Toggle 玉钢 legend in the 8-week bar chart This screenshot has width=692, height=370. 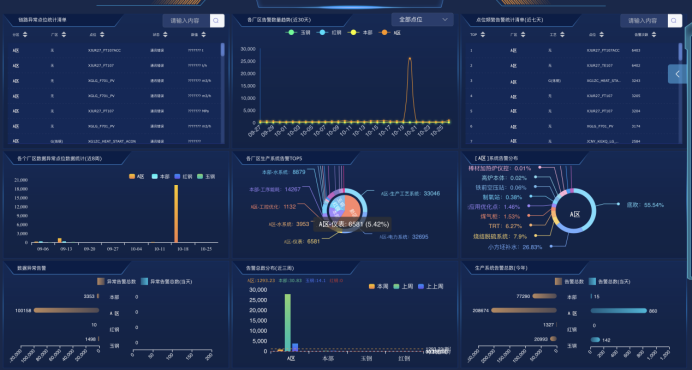tap(206, 177)
